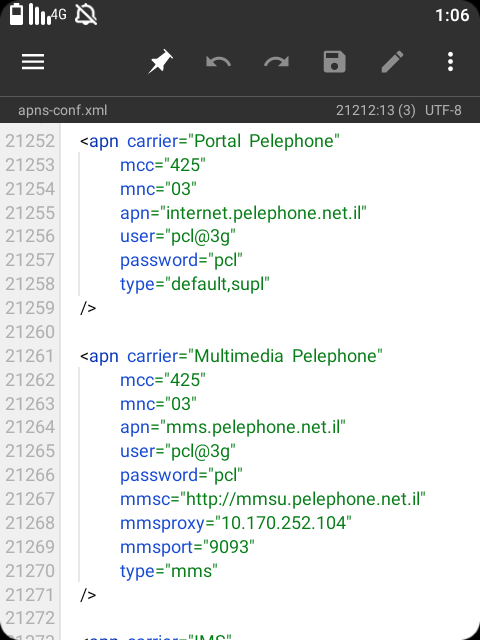480x640 pixels.
Task: Tap the closing /> on line 21259
Action: point(88,308)
